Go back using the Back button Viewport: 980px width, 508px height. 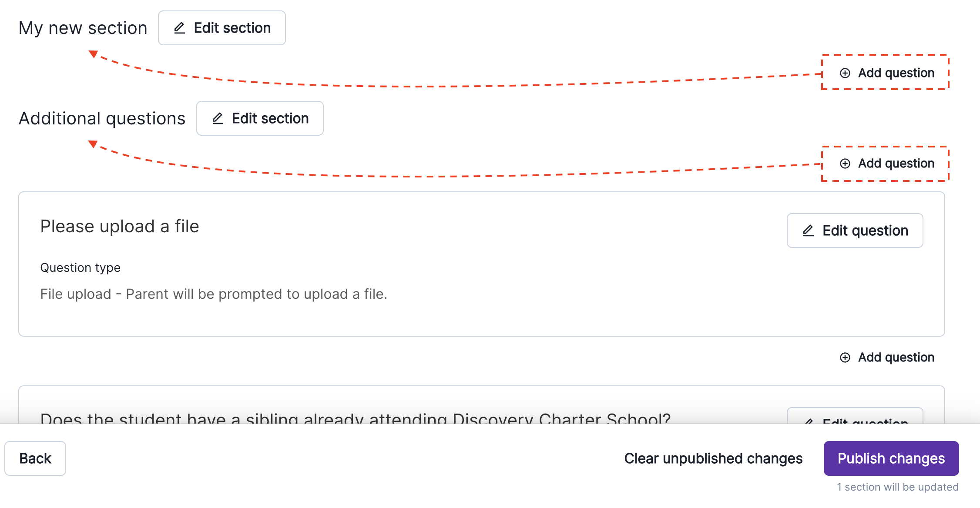click(35, 458)
